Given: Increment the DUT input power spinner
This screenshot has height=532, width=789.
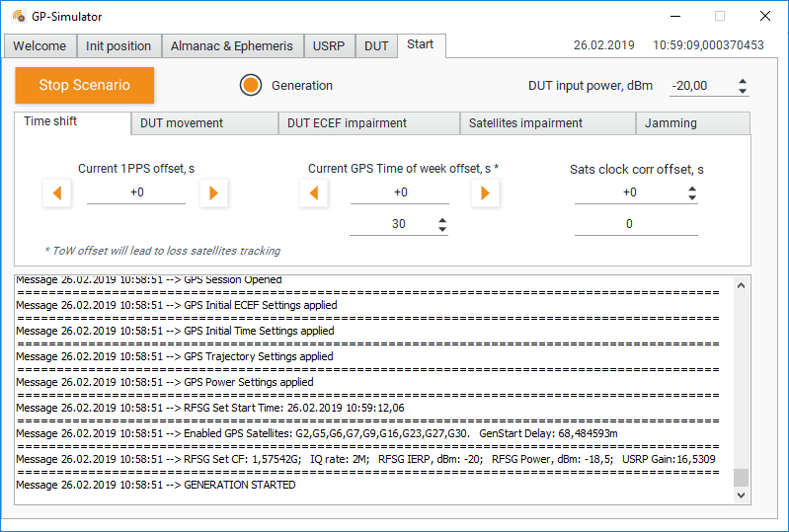Looking at the screenshot, I should pyautogui.click(x=743, y=81).
